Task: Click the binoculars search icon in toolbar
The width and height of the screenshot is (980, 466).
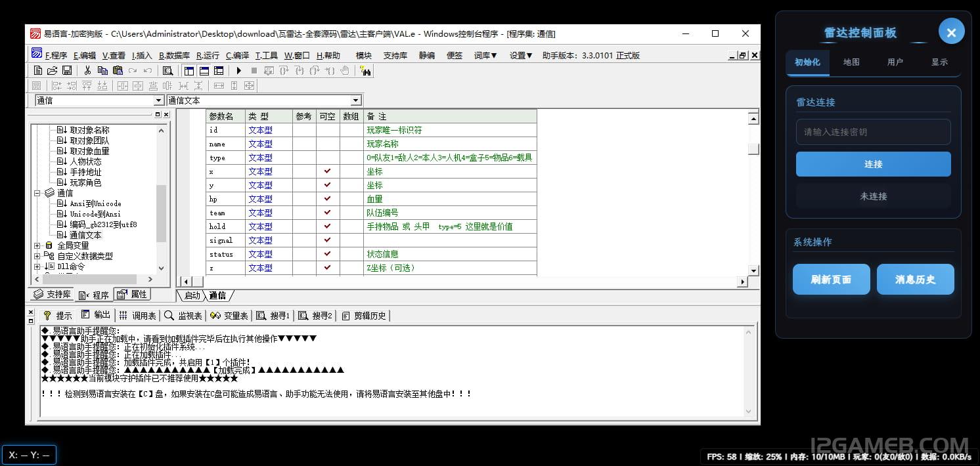Action: pyautogui.click(x=365, y=70)
